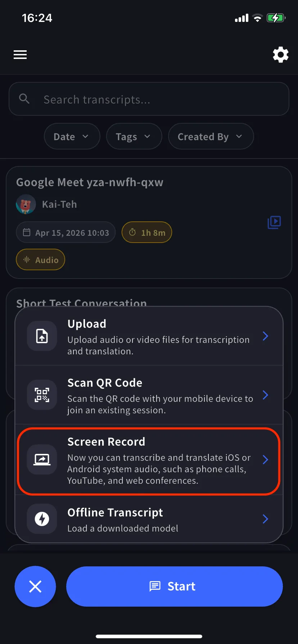Expand the Upload option chevron

click(x=265, y=336)
